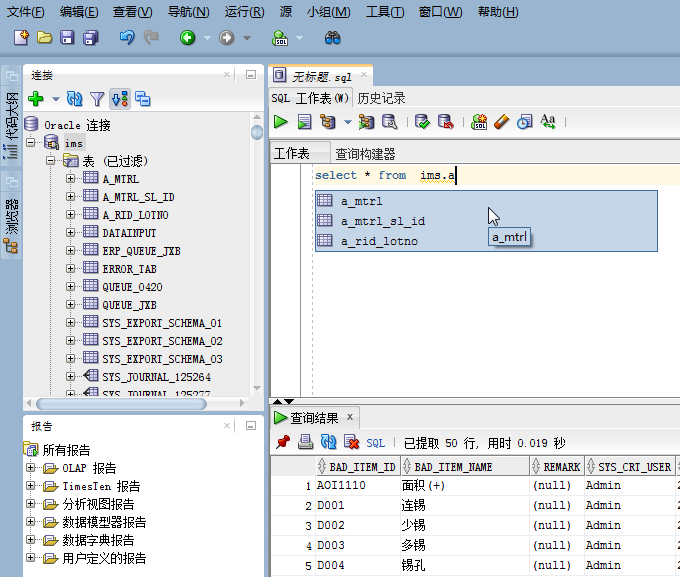Image resolution: width=680 pixels, height=577 pixels.
Task: Click the binoculars find icon
Action: pyautogui.click(x=333, y=38)
